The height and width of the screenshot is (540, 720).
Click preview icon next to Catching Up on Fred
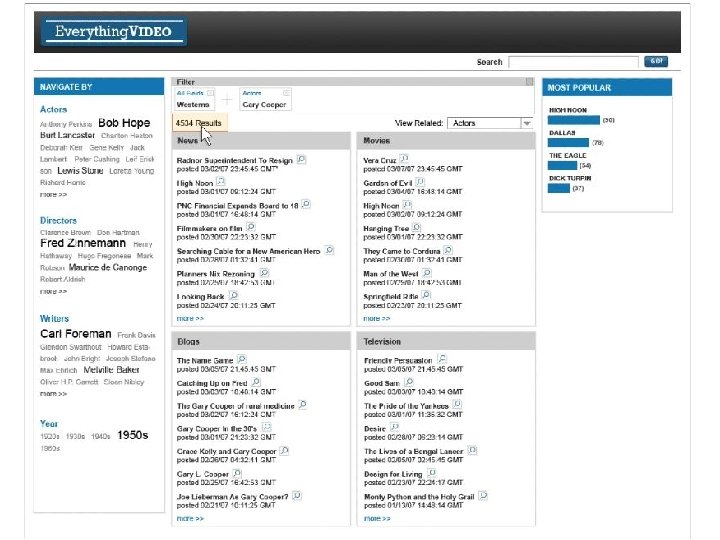(x=256, y=382)
